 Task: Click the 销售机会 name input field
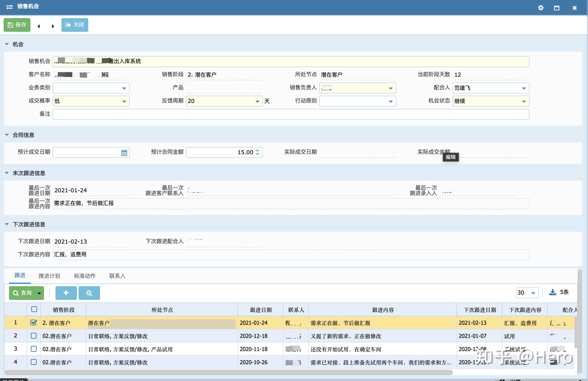point(291,61)
